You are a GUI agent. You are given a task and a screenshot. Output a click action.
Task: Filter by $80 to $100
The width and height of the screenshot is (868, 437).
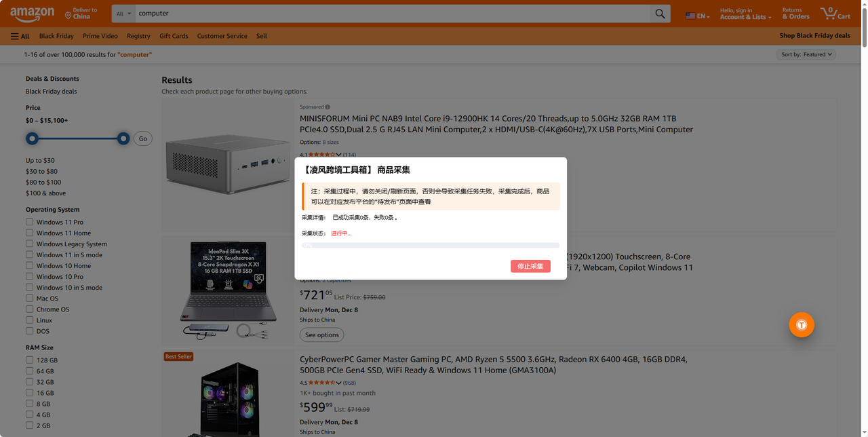43,182
